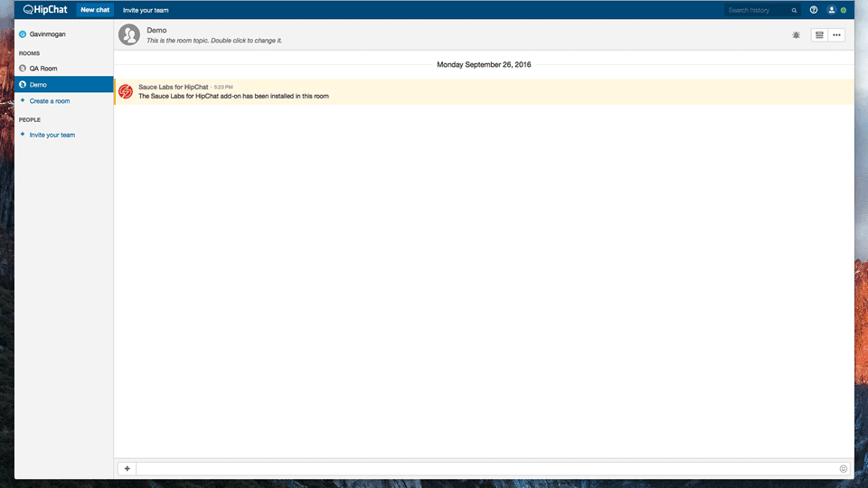Open the help question mark icon

813,10
